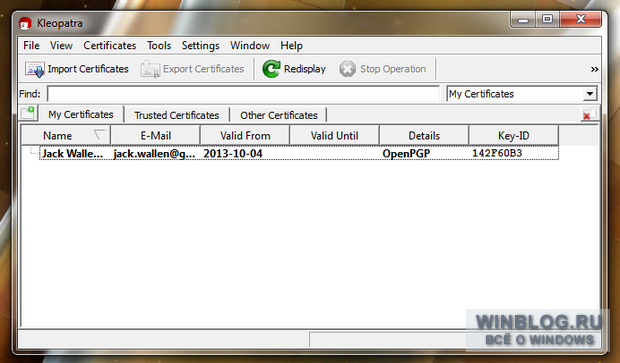This screenshot has width=620, height=363.
Task: Click the Export Certificates toolbar icon
Action: point(150,69)
